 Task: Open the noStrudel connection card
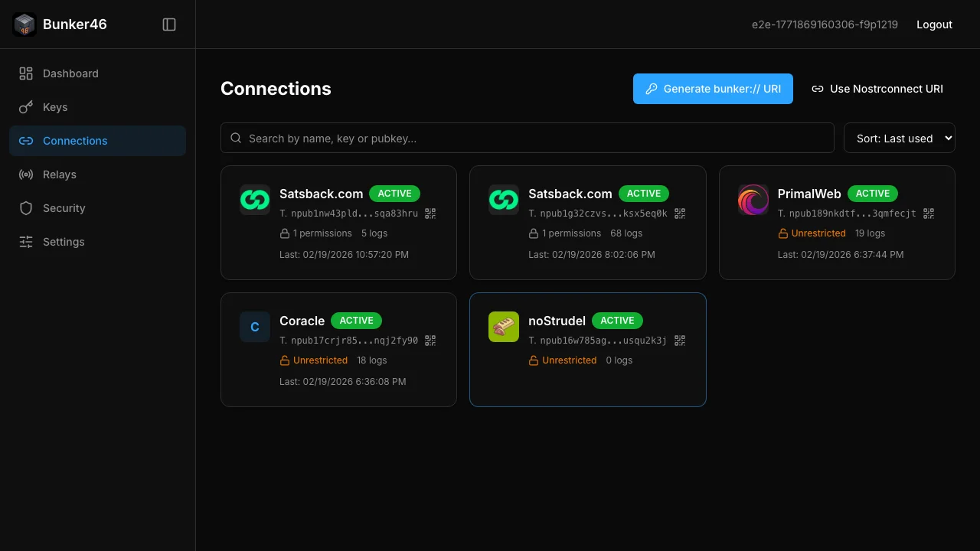588,350
